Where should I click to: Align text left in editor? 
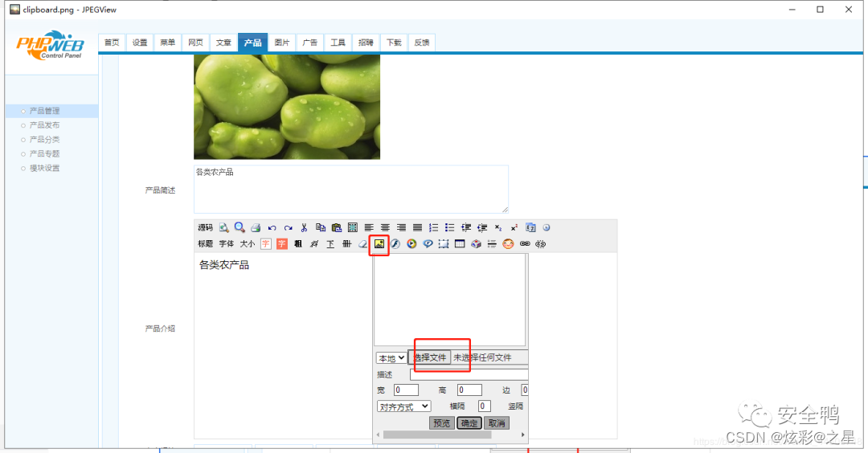pyautogui.click(x=369, y=228)
